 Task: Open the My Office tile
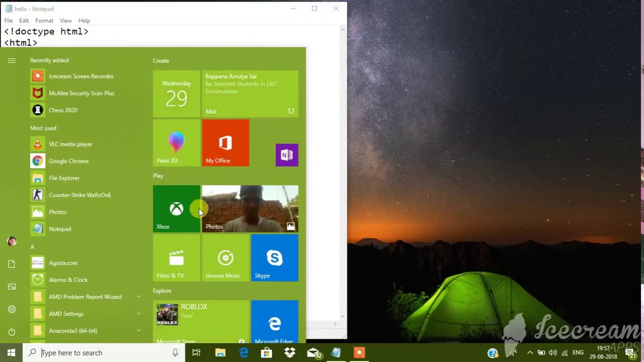point(225,143)
